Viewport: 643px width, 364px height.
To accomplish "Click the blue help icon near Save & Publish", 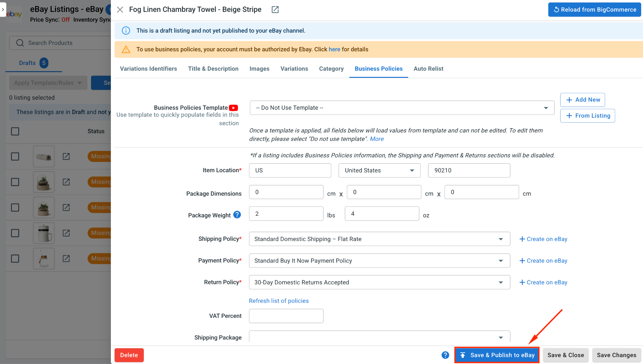I will pos(445,355).
